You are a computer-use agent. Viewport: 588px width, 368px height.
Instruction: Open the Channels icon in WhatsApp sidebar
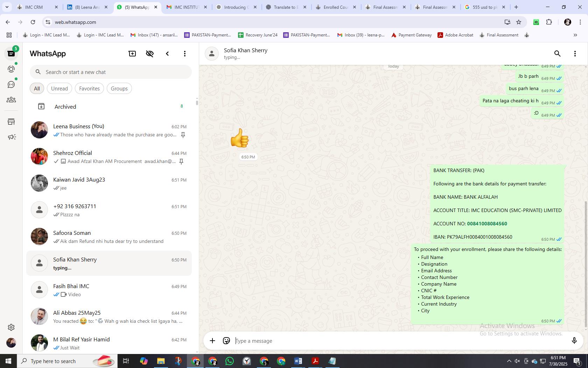coord(11,84)
